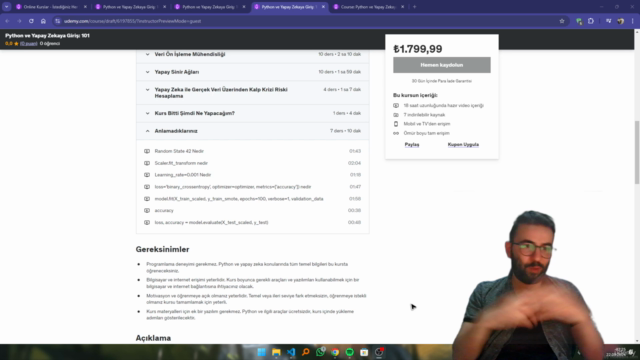Collapse the Anlamadıklarınız section
This screenshot has width=640, height=360.
[x=253, y=131]
